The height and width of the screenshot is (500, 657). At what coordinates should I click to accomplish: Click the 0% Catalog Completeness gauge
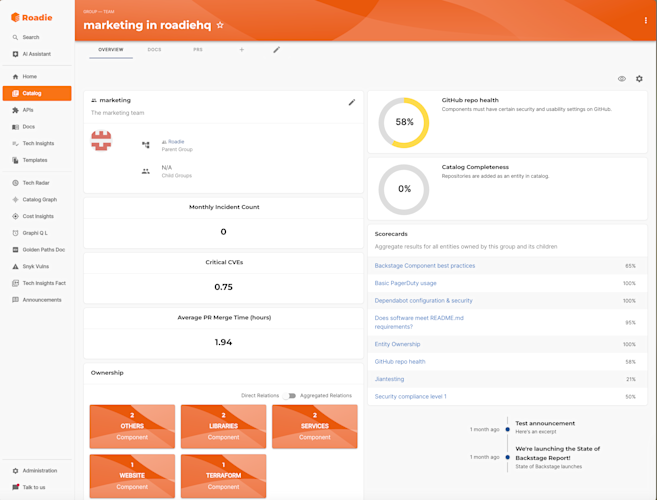(x=404, y=189)
